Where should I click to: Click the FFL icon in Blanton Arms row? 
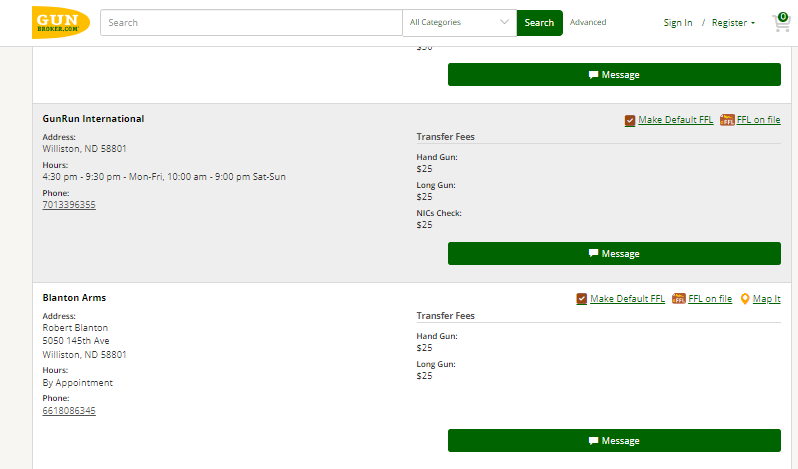click(678, 299)
